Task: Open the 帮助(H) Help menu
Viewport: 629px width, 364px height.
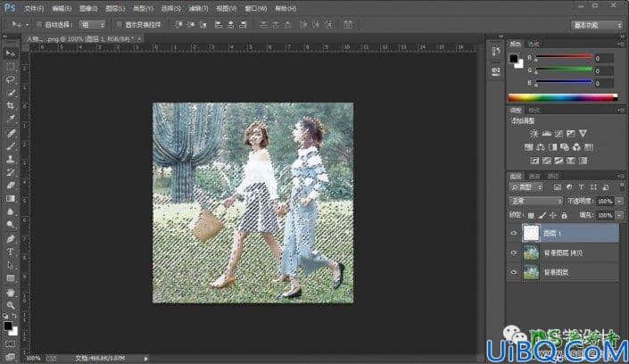Action: pos(286,8)
